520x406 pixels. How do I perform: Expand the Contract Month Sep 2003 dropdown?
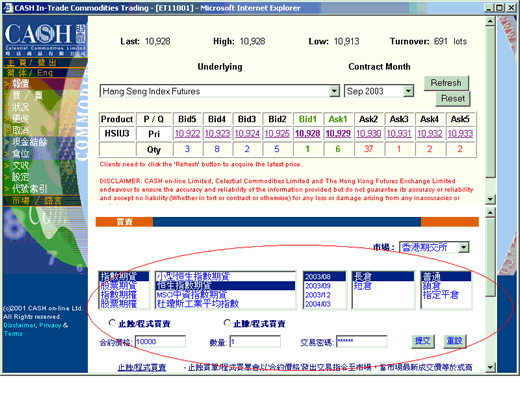pos(408,91)
